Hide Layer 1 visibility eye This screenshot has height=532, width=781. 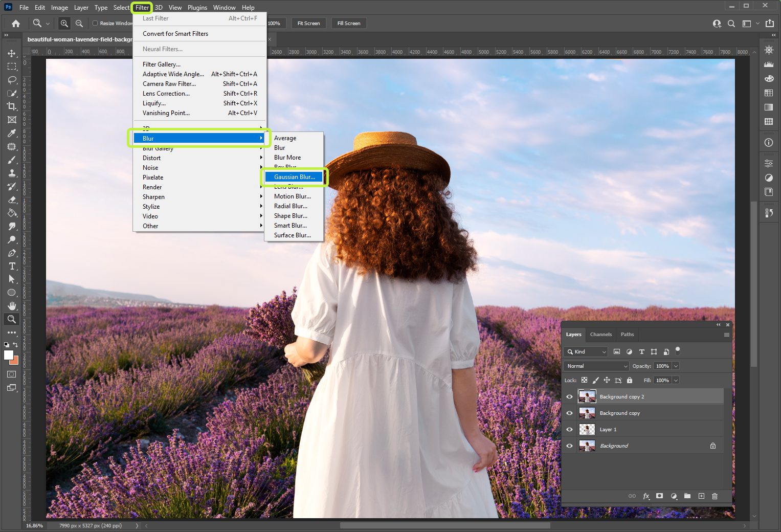(x=569, y=429)
